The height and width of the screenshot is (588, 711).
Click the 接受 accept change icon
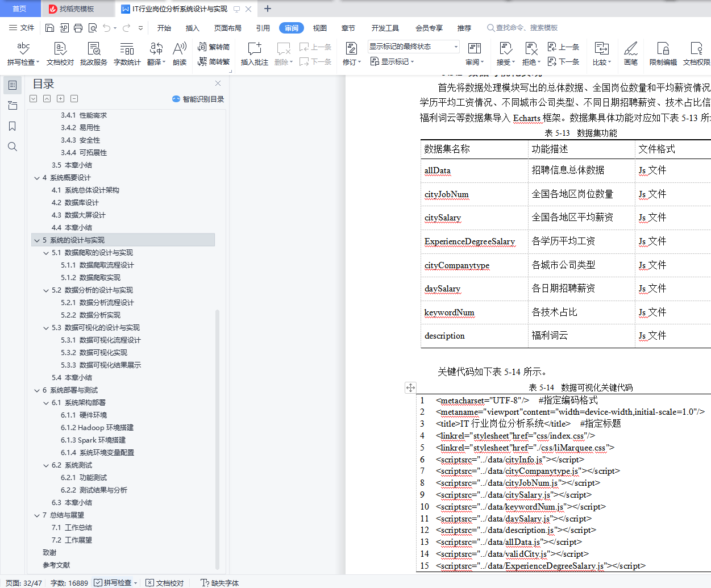coord(505,48)
